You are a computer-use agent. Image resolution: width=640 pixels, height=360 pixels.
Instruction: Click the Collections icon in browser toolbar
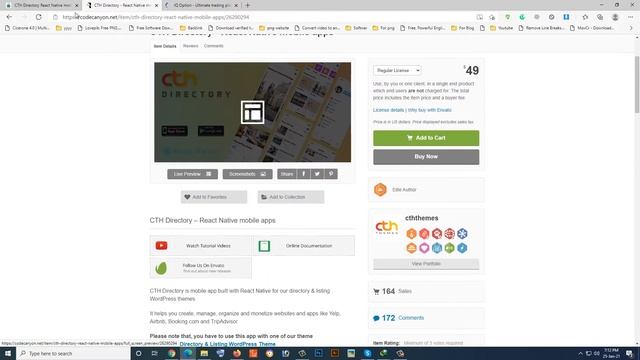coord(600,17)
